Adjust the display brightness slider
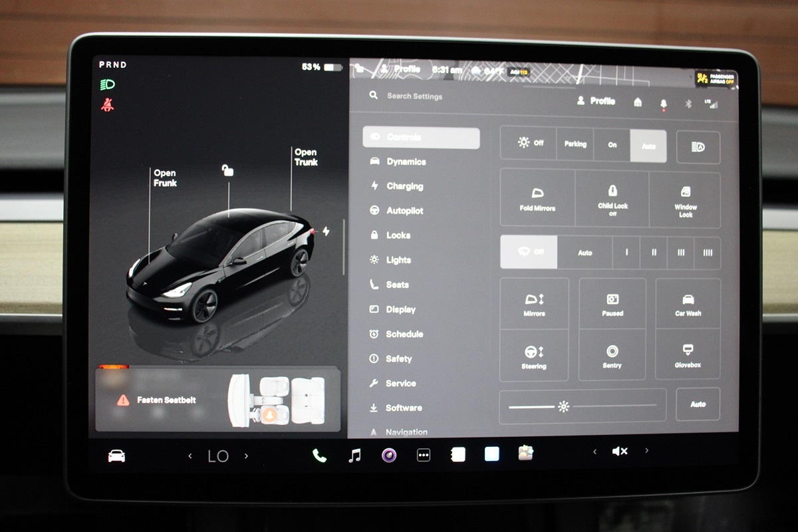798x532 pixels. (x=564, y=406)
